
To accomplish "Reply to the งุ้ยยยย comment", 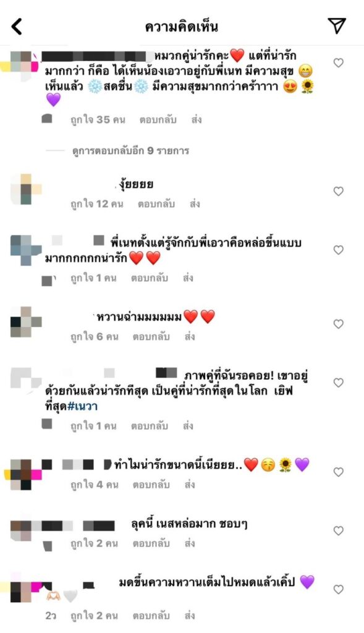I will (x=156, y=204).
